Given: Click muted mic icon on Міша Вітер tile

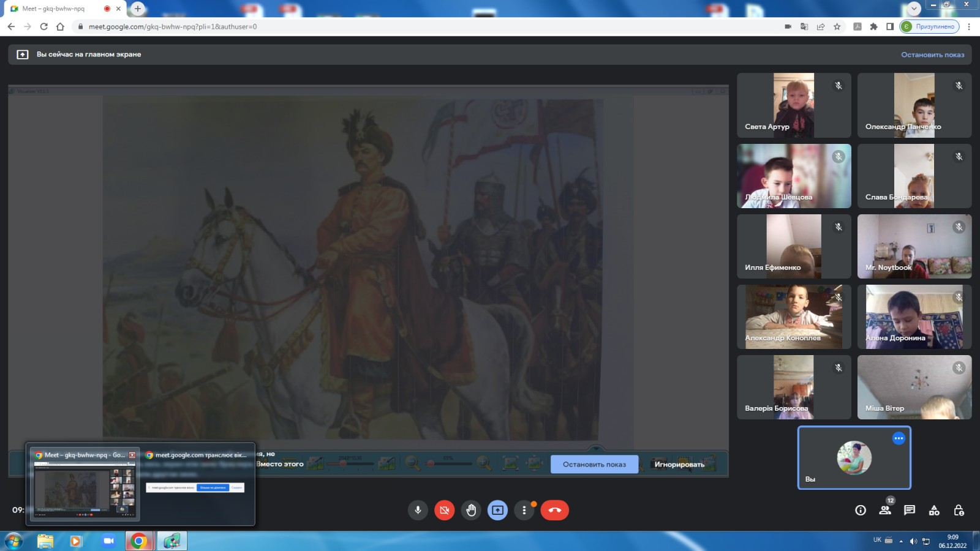Looking at the screenshot, I should click(959, 368).
